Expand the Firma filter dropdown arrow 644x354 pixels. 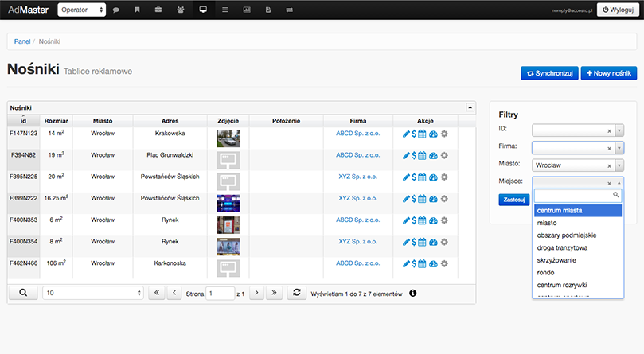click(619, 148)
